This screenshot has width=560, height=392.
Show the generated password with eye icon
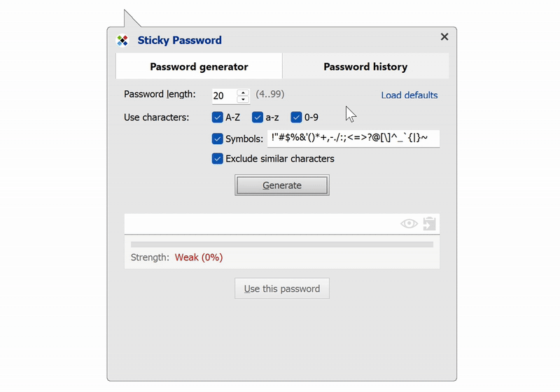click(409, 224)
